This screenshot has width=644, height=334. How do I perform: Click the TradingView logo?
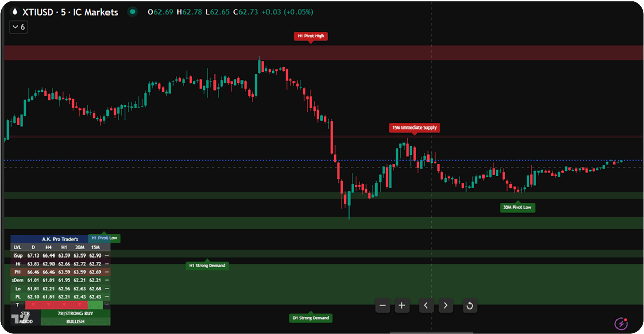coord(18,318)
